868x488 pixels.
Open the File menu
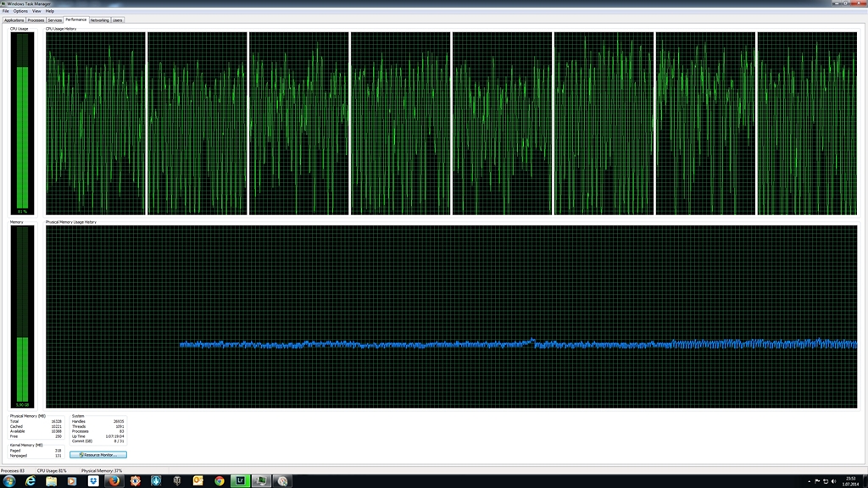(x=6, y=11)
